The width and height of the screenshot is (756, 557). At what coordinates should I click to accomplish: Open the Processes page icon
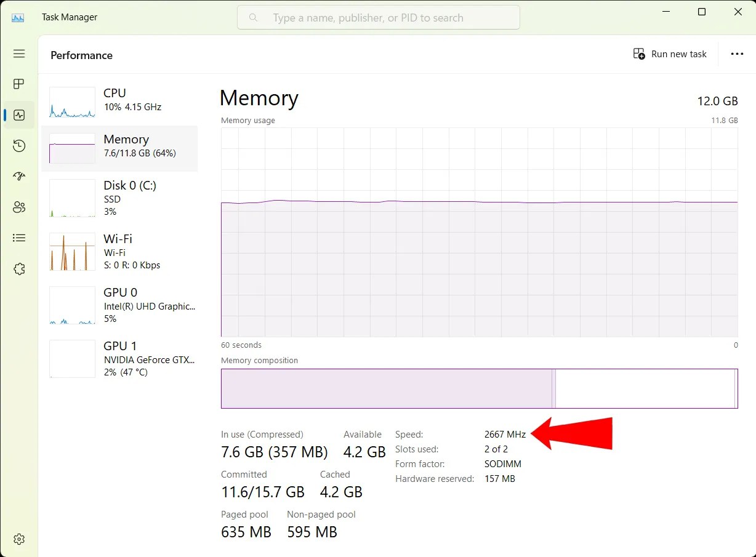point(19,84)
